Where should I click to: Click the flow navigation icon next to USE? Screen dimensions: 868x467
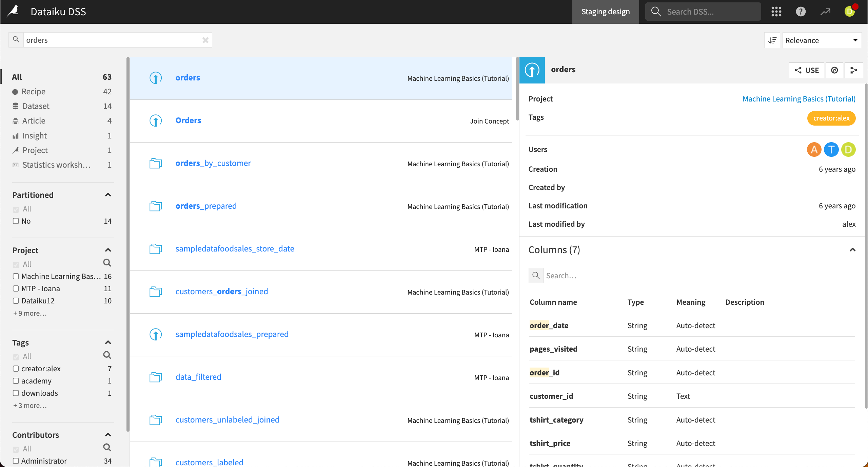[x=853, y=70]
